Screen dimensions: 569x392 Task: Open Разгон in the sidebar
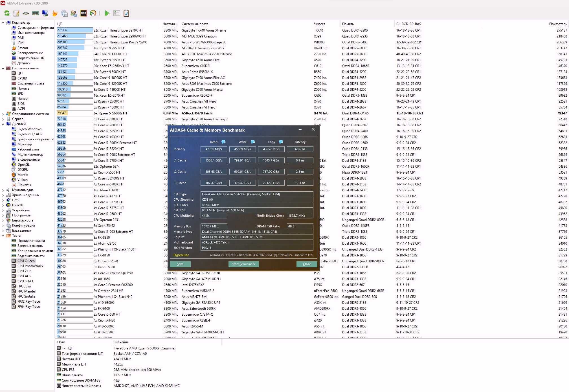[x=23, y=48]
